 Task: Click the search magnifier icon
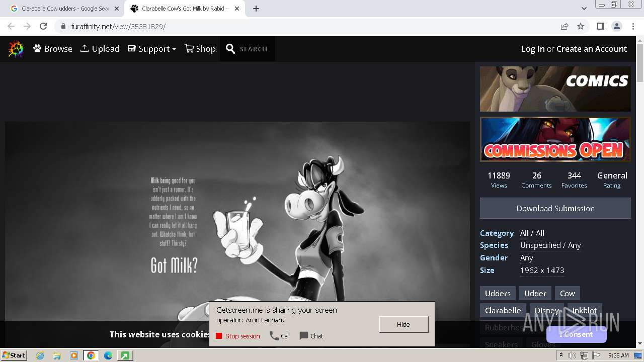pyautogui.click(x=230, y=49)
